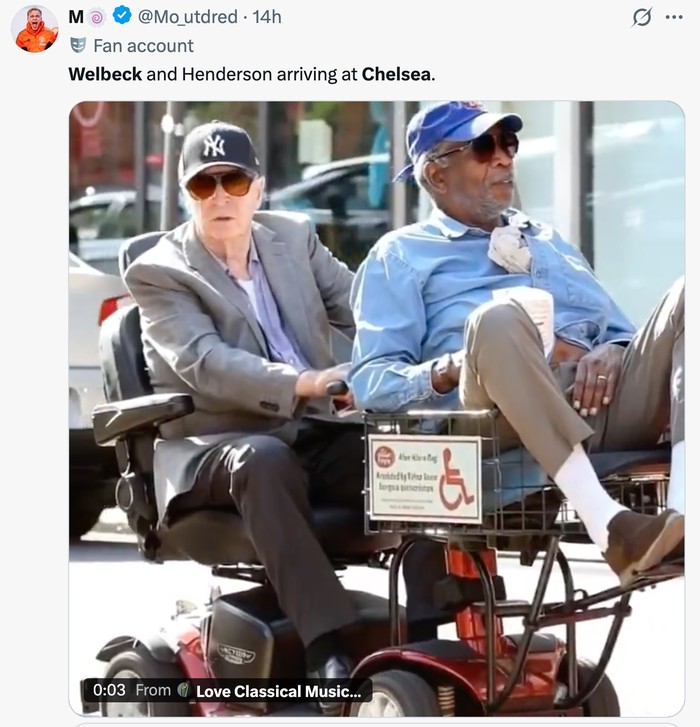Click the bold Chelsea keyword
The width and height of the screenshot is (700, 727).
click(396, 74)
